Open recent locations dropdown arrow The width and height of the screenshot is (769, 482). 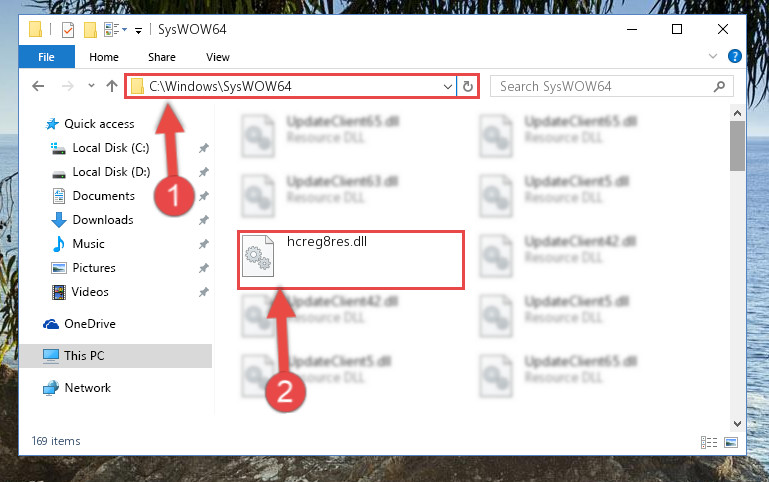(91, 86)
